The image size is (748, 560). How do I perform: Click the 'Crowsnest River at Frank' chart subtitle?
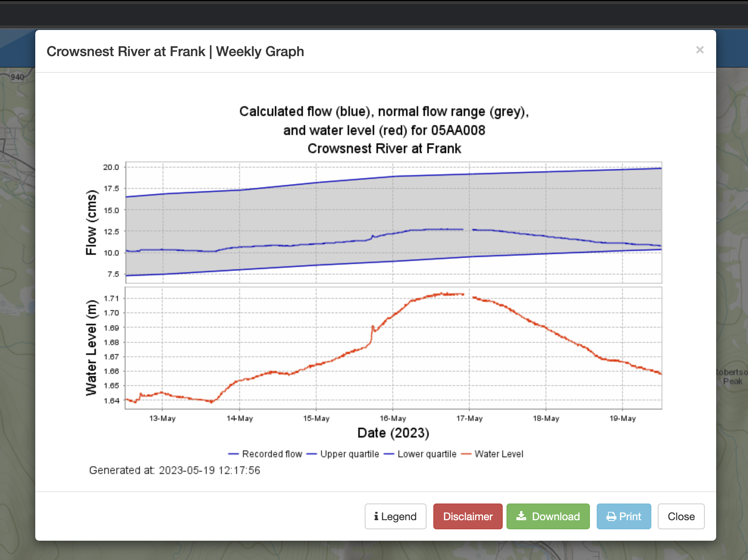coord(384,148)
